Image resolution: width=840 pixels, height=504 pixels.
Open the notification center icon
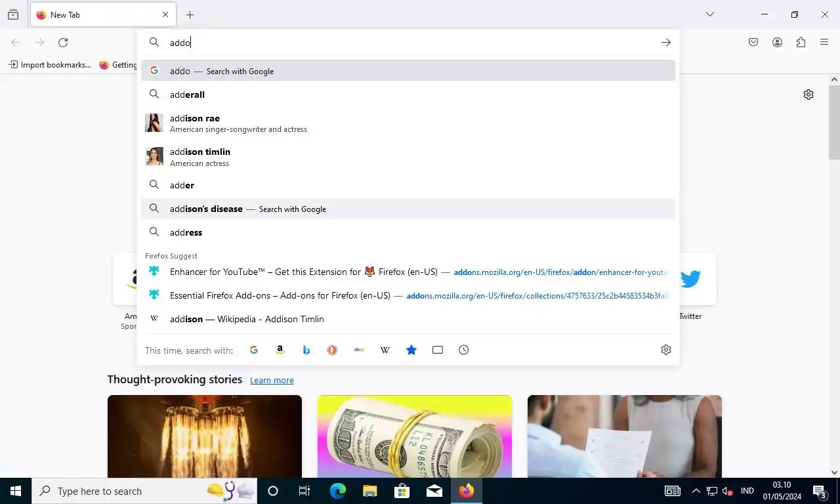click(x=820, y=491)
